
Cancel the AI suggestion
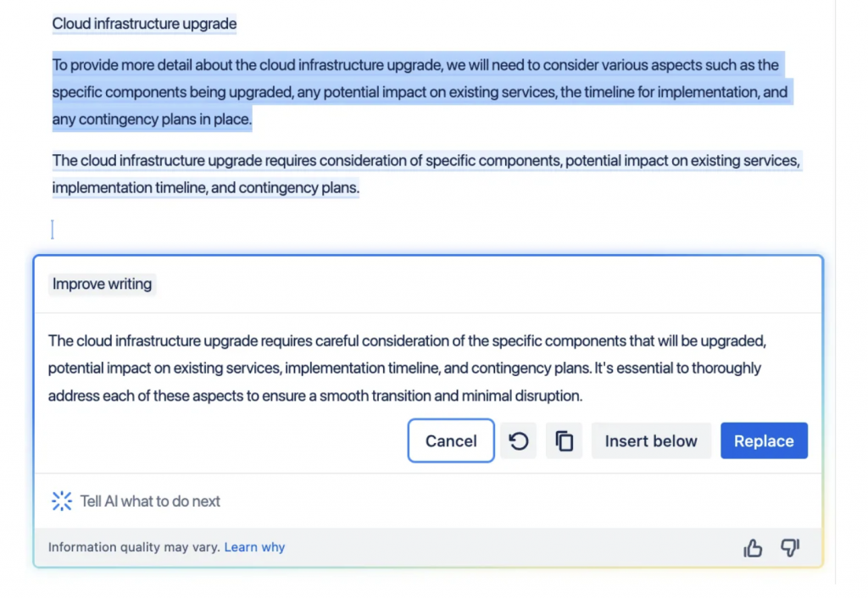(x=451, y=441)
